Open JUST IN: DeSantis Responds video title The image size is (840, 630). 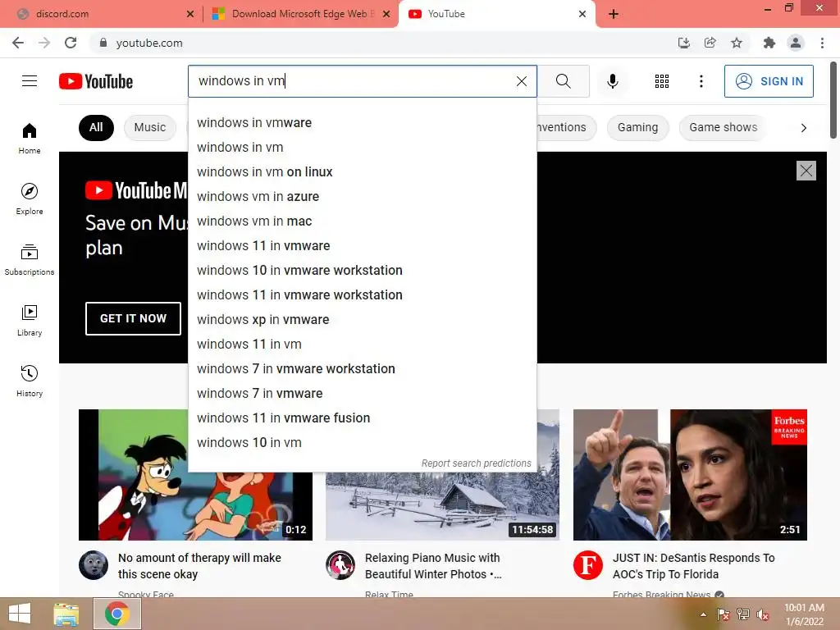pos(693,566)
